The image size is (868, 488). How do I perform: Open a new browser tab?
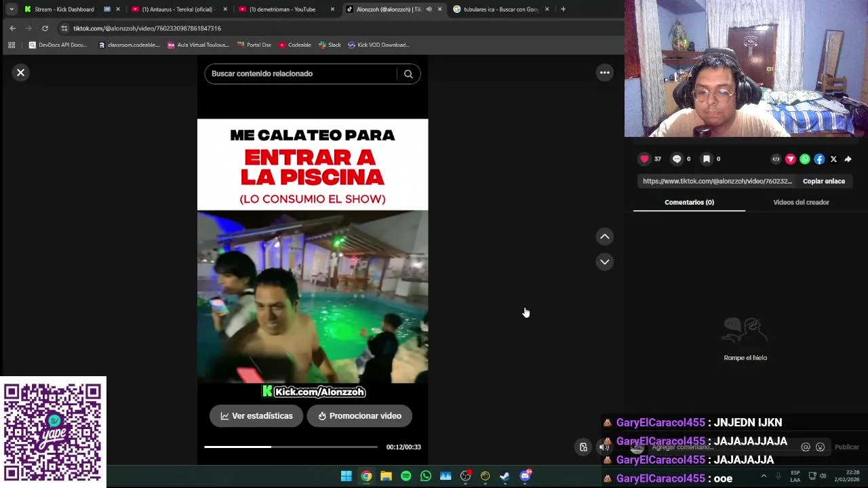pyautogui.click(x=563, y=9)
